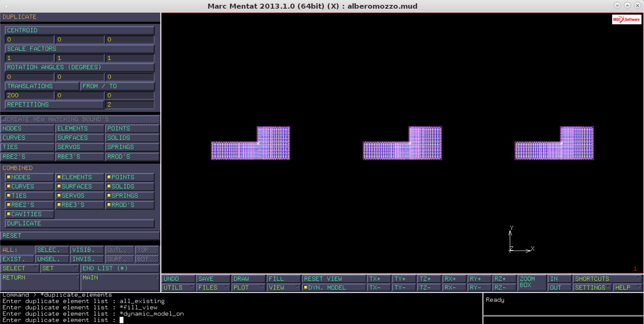Toggle combined CURVES checkbox
The height and width of the screenshot is (324, 644).
pyautogui.click(x=29, y=186)
